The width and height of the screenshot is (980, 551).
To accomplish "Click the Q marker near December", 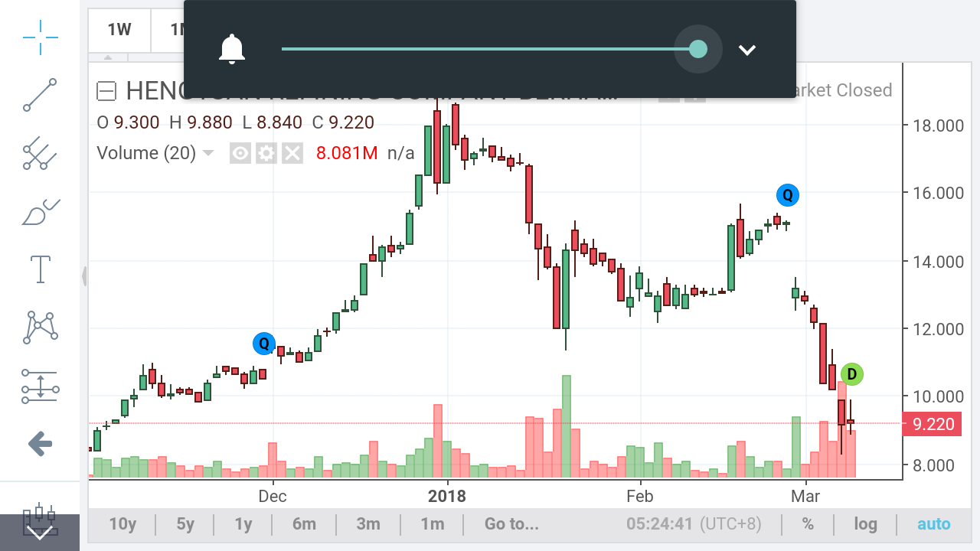I will point(264,344).
